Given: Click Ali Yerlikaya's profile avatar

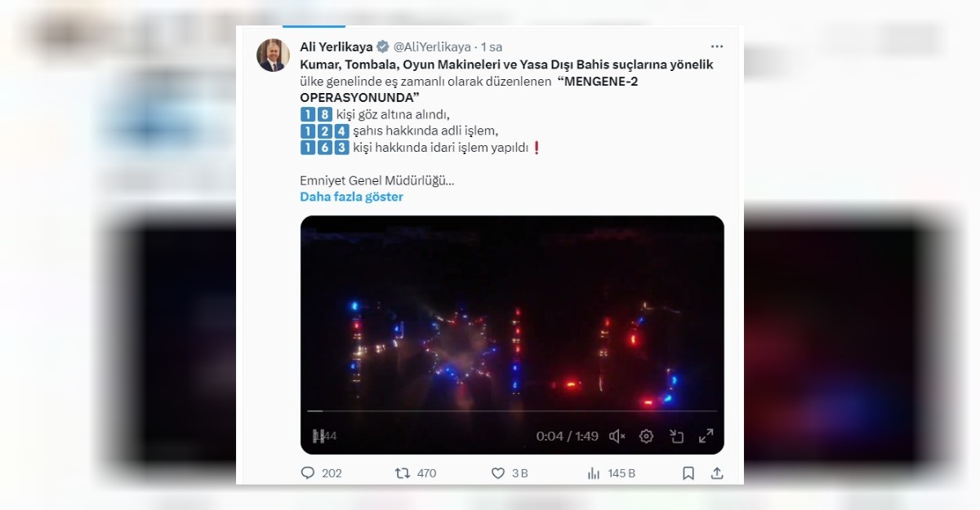Looking at the screenshot, I should (x=273, y=55).
